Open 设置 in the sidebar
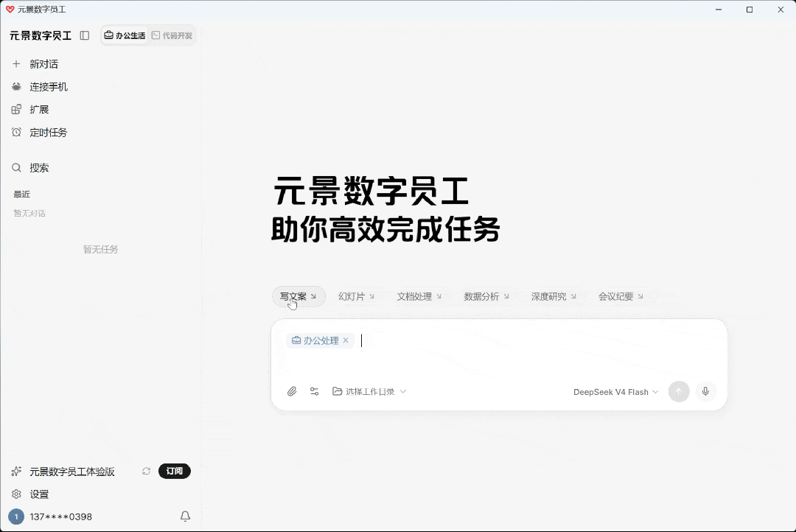This screenshot has height=532, width=796. [x=39, y=494]
